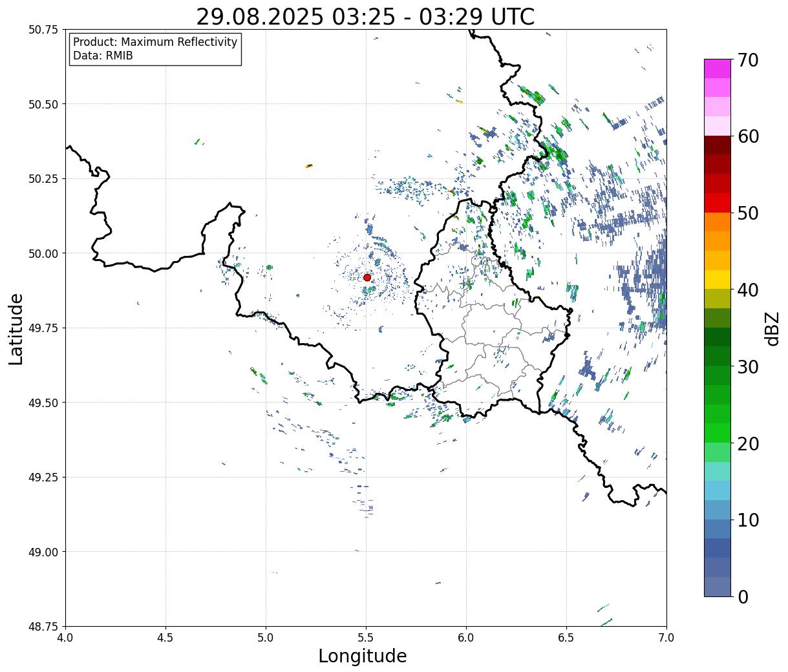Screen dimensions: 788x672
Task: Click the latitude tick label "49.00"
Action: 43,552
